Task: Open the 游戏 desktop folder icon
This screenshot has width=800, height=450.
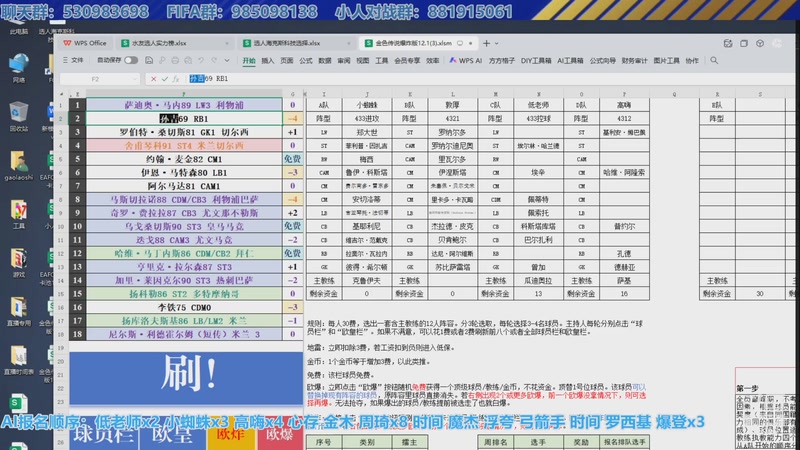Action: click(19, 263)
